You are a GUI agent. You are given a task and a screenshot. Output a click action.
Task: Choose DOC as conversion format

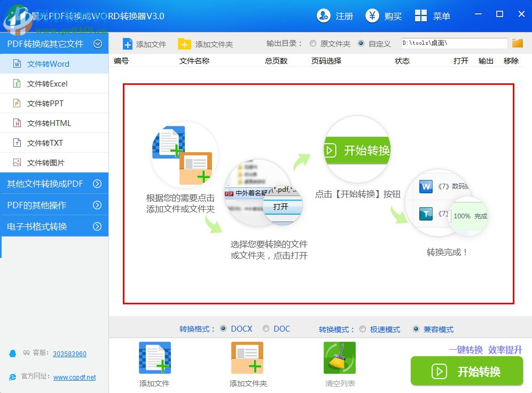[265, 329]
